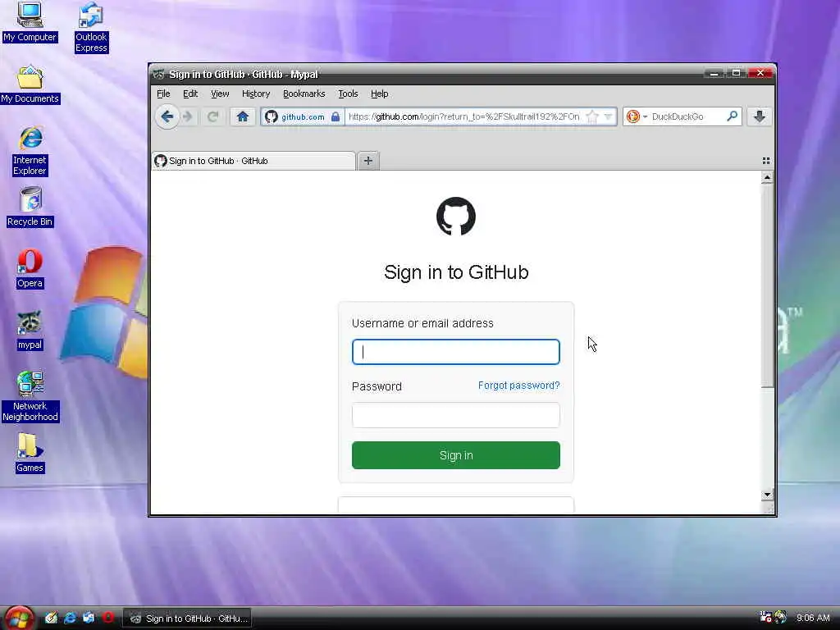Open the Tools menu
This screenshot has width=840, height=630.
[348, 94]
